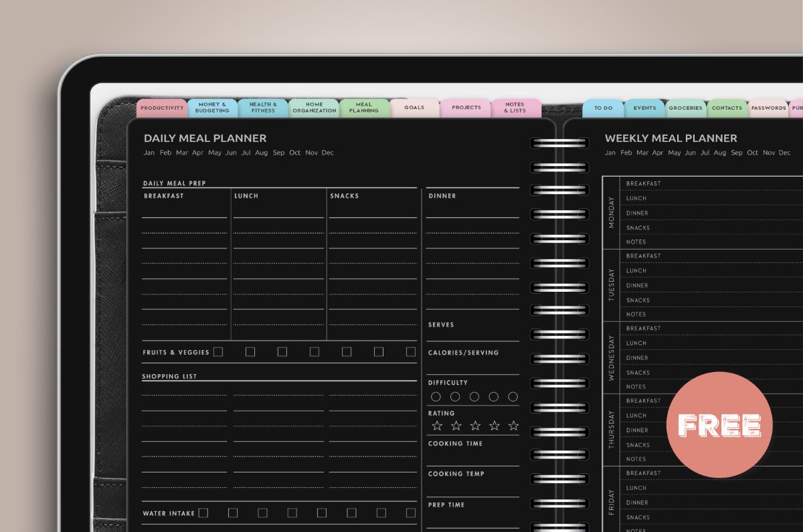Click Monday's Notes row
The height and width of the screenshot is (532, 803).
coord(712,242)
